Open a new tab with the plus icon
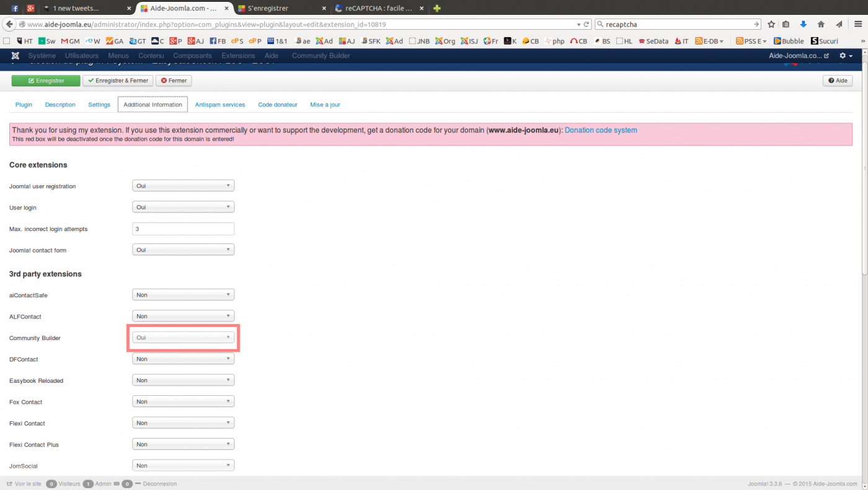Image resolution: width=868 pixels, height=490 pixels. click(437, 8)
